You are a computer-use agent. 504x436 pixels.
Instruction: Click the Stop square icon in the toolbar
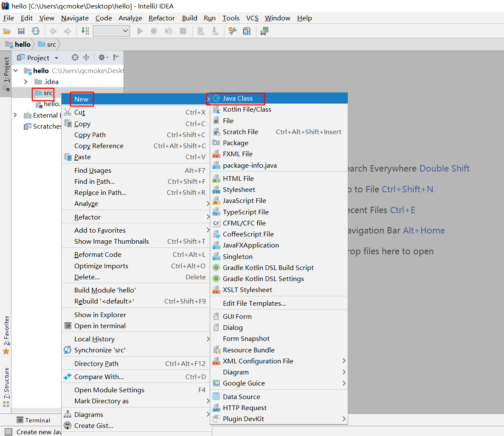point(183,31)
